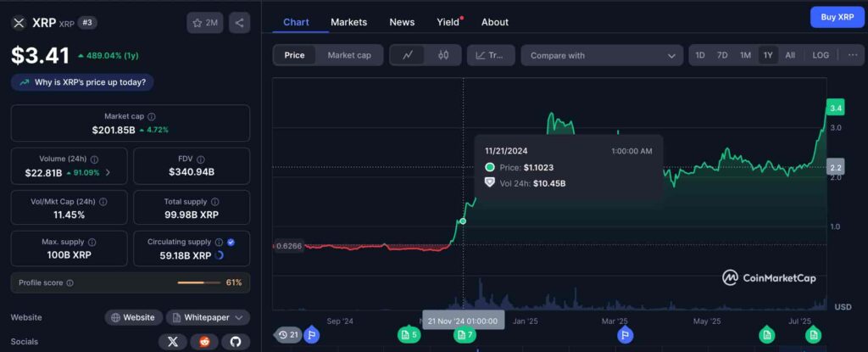The width and height of the screenshot is (868, 352).
Task: Select the Market cap chart toggle
Action: (x=349, y=55)
